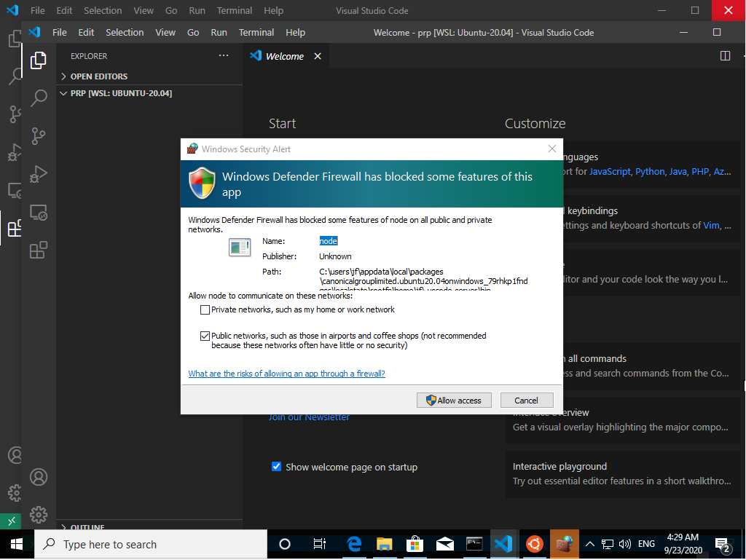Click the Split Editor icon beside Welcome tab
Screen dimensions: 746x560
click(x=725, y=56)
